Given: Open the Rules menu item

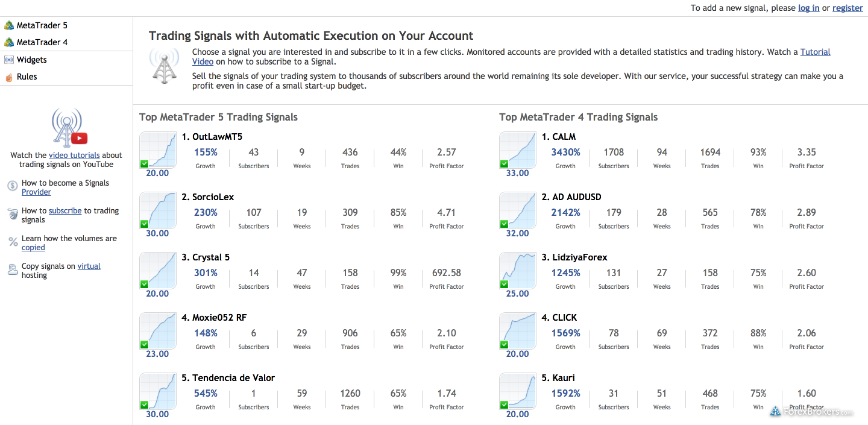Looking at the screenshot, I should [27, 77].
